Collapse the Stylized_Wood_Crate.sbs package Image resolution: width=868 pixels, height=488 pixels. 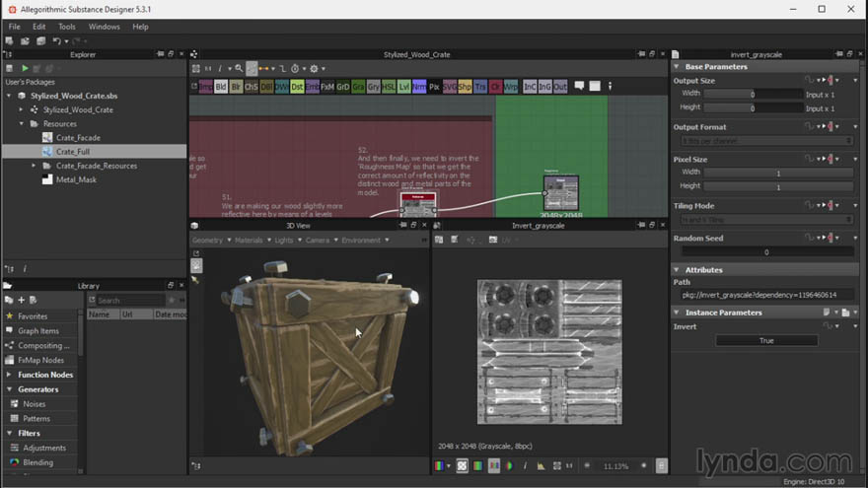click(x=9, y=96)
